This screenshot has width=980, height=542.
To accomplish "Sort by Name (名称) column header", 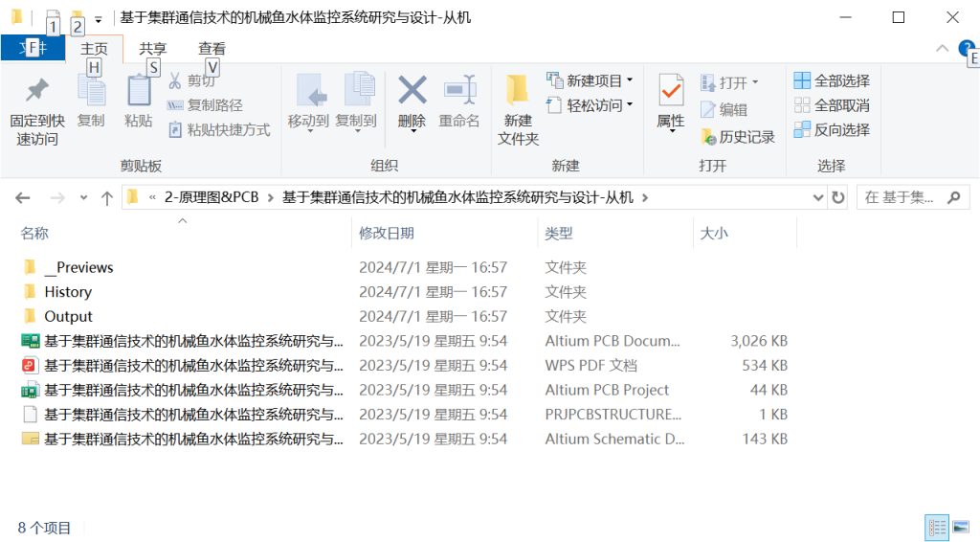I will point(34,234).
